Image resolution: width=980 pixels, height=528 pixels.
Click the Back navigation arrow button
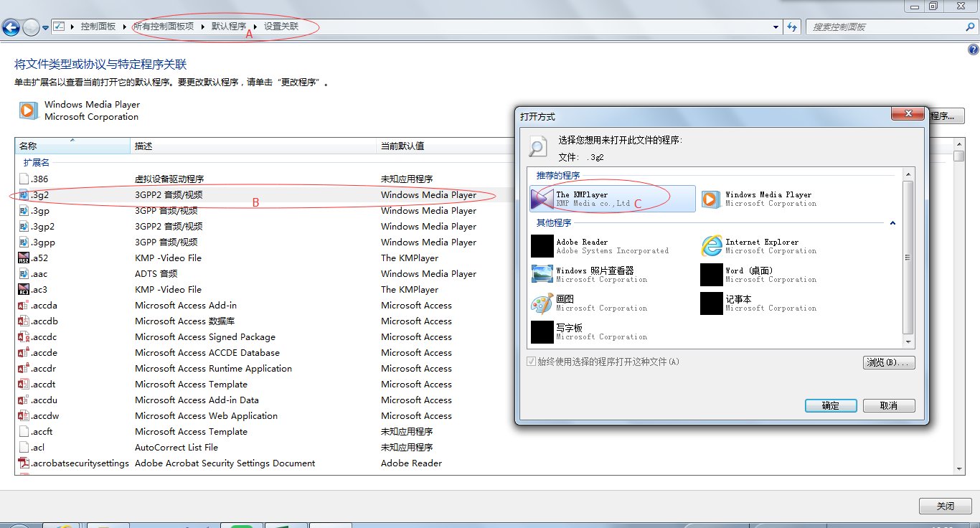pyautogui.click(x=11, y=27)
